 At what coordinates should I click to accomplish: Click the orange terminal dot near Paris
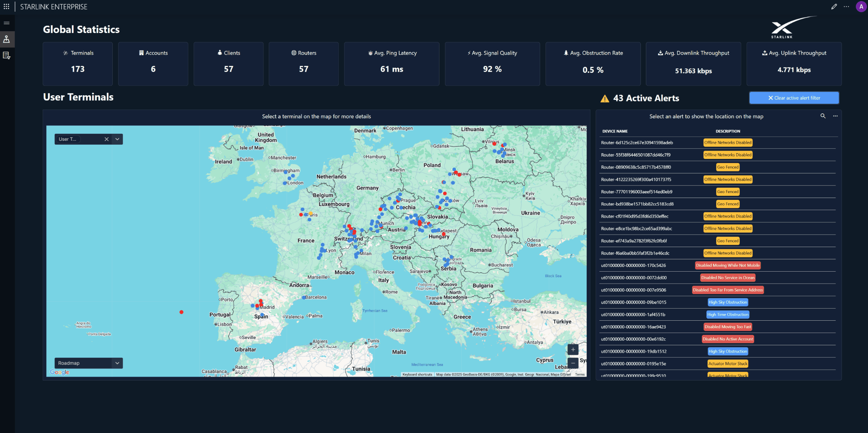click(311, 213)
